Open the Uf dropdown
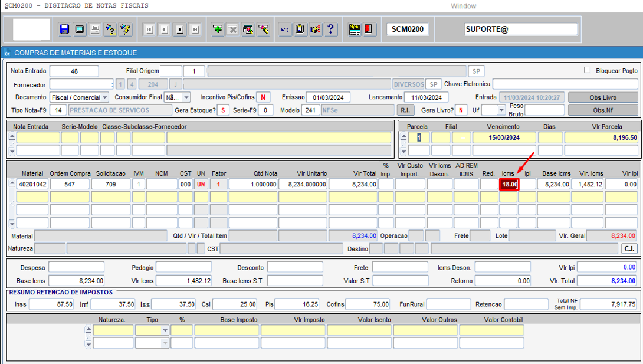The width and height of the screenshot is (643, 364). [x=501, y=110]
